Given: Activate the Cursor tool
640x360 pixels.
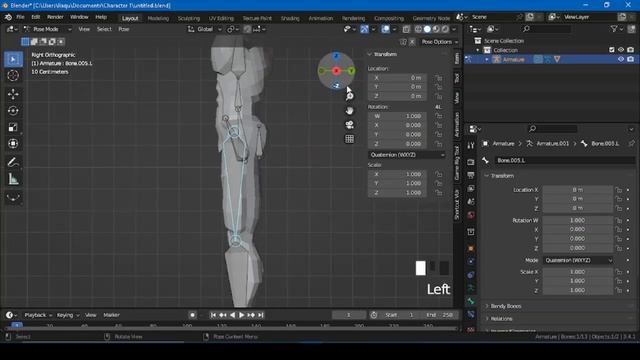Looking at the screenshot, I should tap(13, 76).
